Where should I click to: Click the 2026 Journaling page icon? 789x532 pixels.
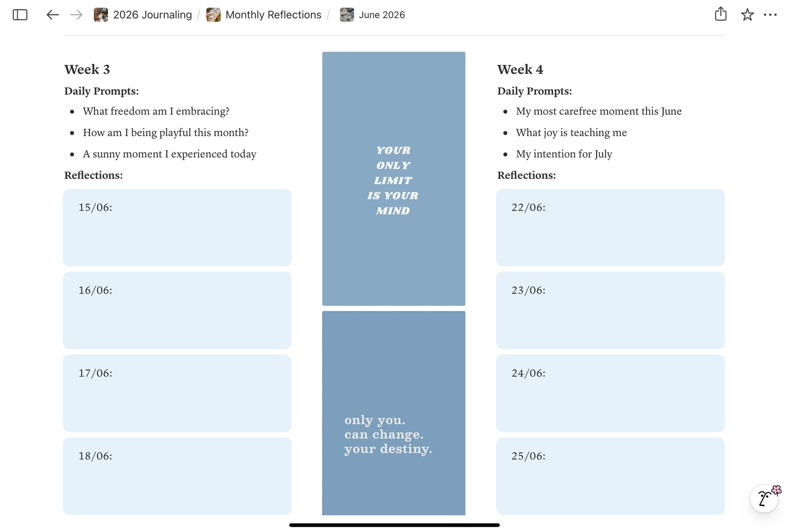pos(101,15)
